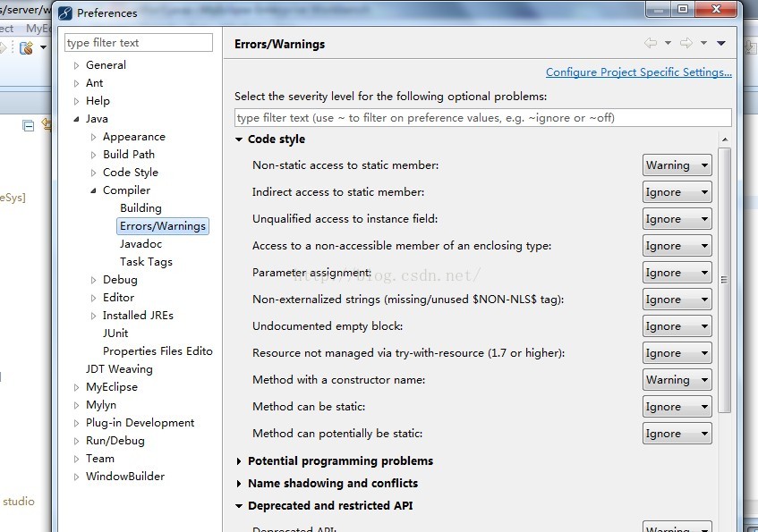Select the Installed JREs page label
Screen dimensions: 758x532
click(138, 316)
